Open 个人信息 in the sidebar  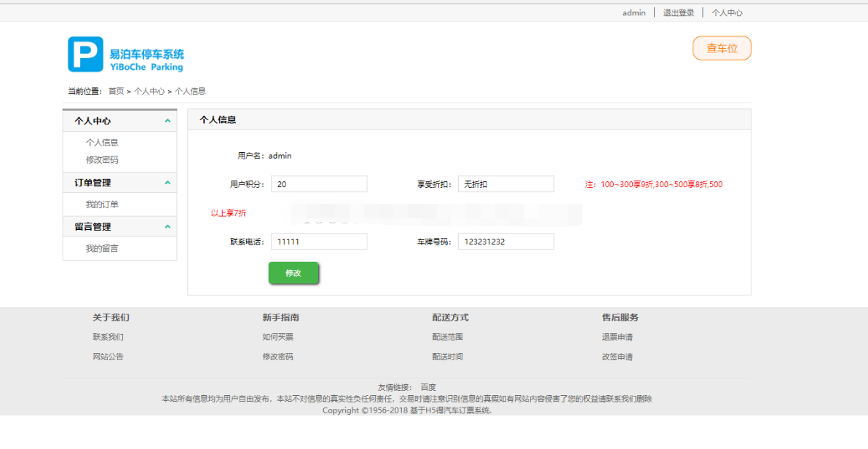(102, 142)
